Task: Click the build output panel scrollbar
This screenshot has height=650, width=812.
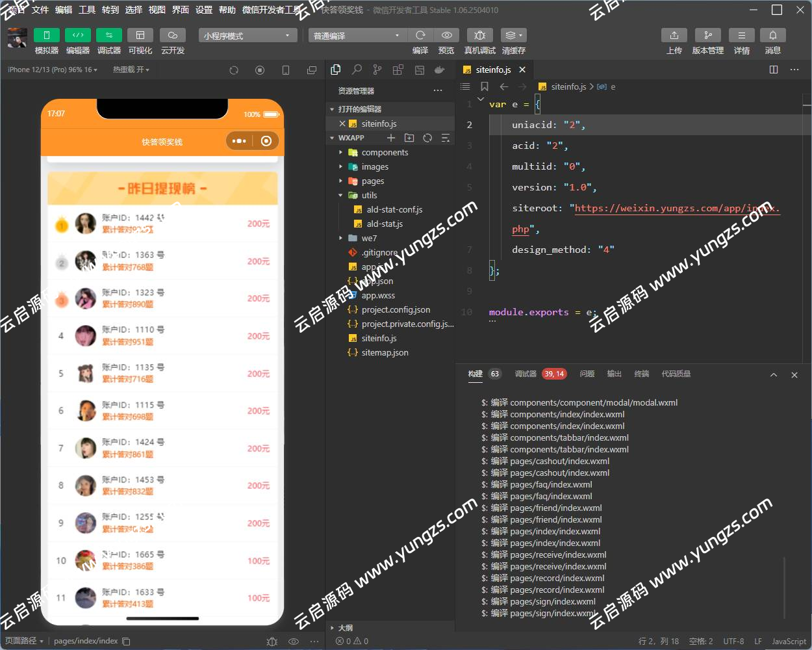Action: (784, 585)
